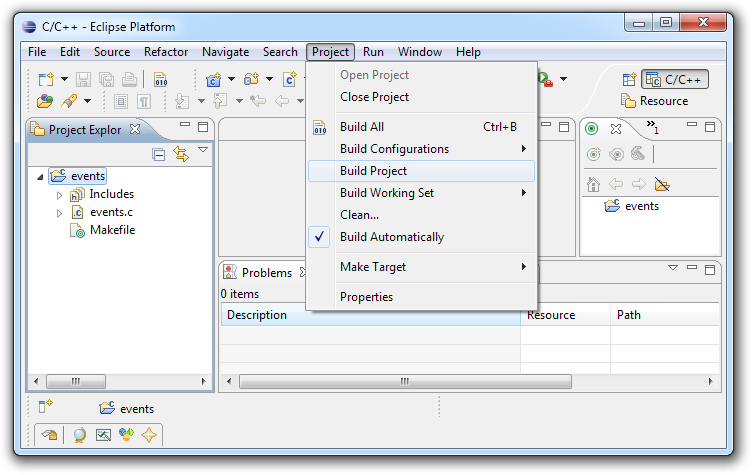Click the Build All binary icon in toolbar
Screen dimensions: 752x475
160,79
